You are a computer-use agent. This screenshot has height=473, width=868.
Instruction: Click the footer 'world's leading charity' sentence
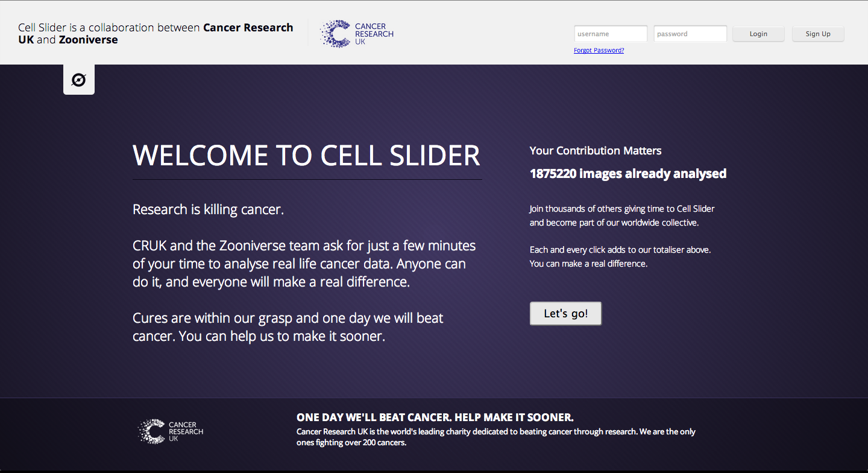(x=496, y=437)
